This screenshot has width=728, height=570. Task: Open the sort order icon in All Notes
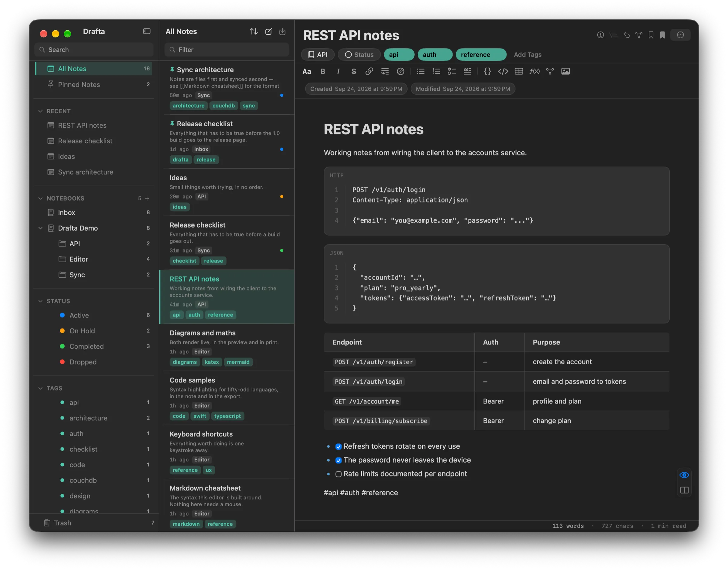pyautogui.click(x=254, y=31)
